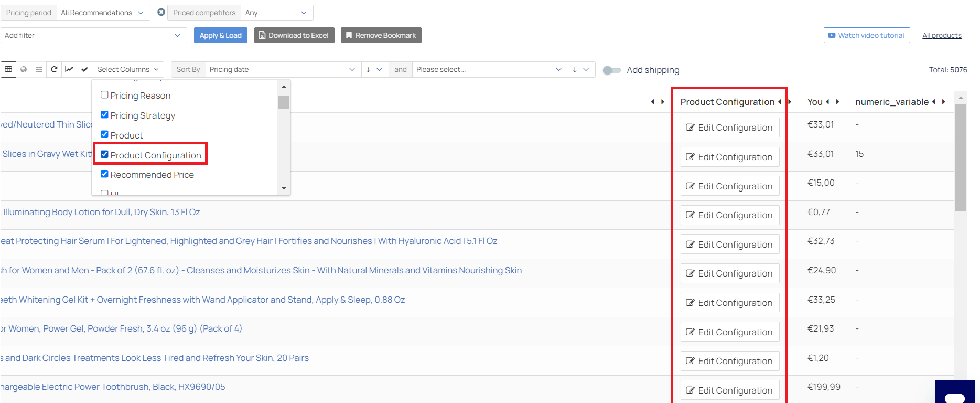This screenshot has width=980, height=403.
Task: Open the Electric Power Toothbrush product link
Action: [113, 387]
